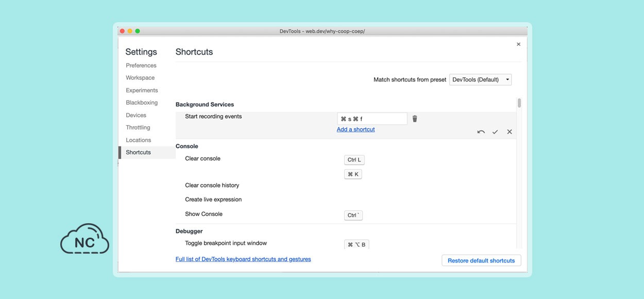This screenshot has height=299, width=644.
Task: Open the Preferences settings tab
Action: click(x=141, y=65)
